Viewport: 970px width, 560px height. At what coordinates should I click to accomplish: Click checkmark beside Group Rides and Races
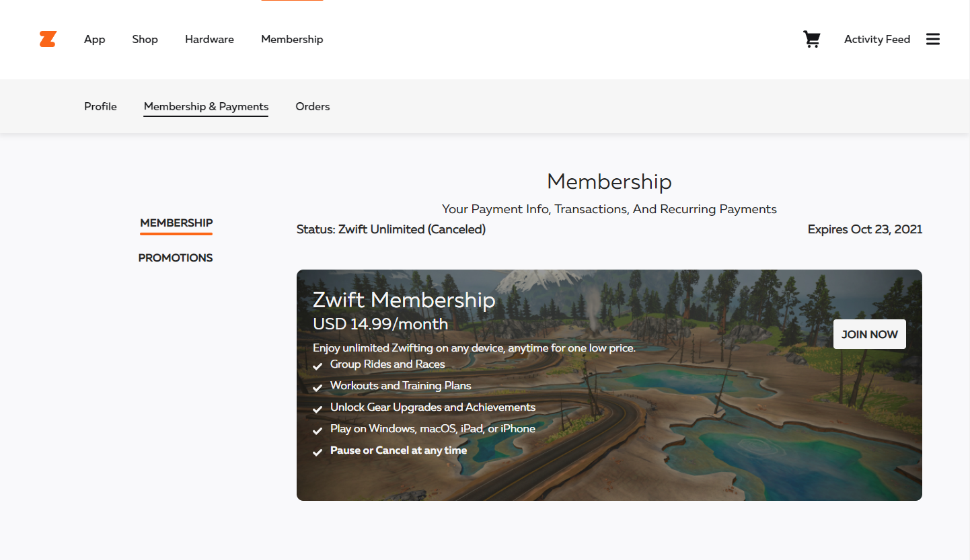point(318,366)
